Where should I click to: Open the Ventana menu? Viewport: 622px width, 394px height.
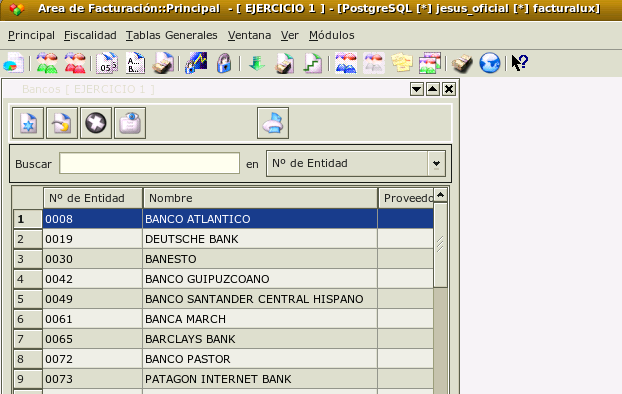tap(250, 35)
